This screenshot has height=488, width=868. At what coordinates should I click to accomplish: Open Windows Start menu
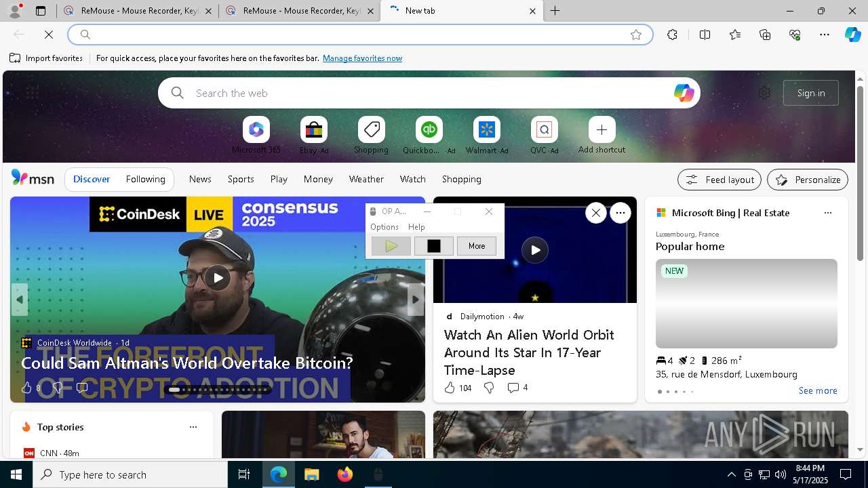click(16, 474)
